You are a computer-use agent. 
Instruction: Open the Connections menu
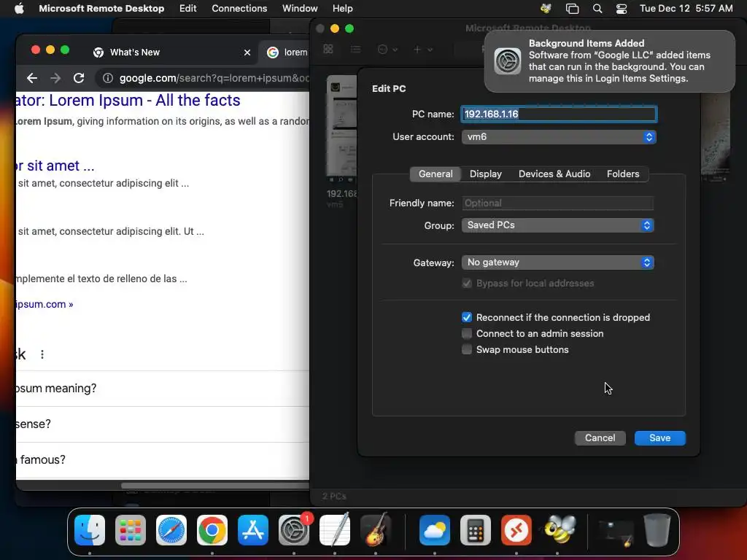click(x=239, y=8)
